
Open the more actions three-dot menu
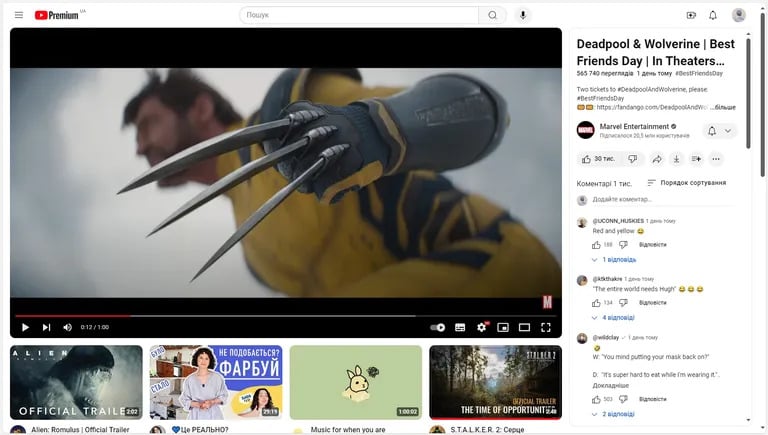716,159
